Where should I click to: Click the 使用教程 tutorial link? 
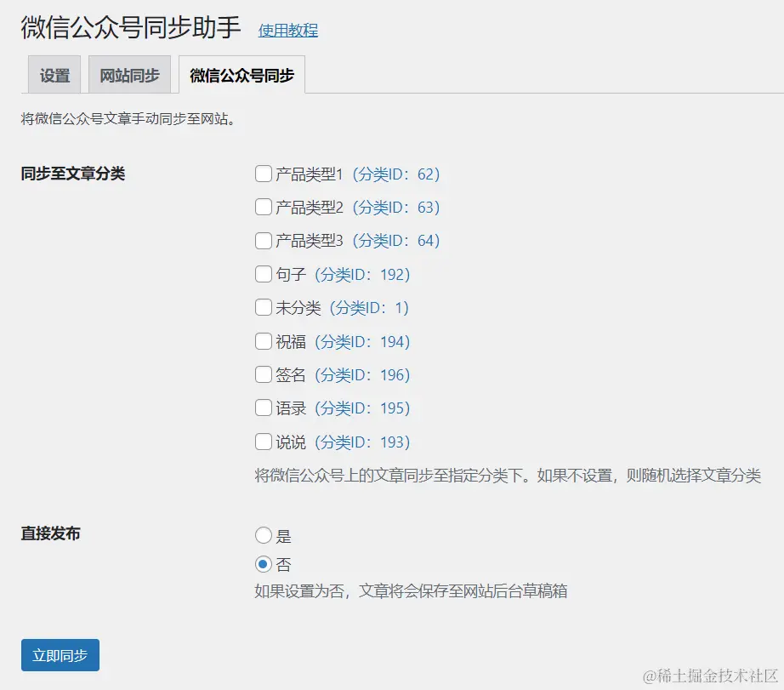pyautogui.click(x=287, y=30)
